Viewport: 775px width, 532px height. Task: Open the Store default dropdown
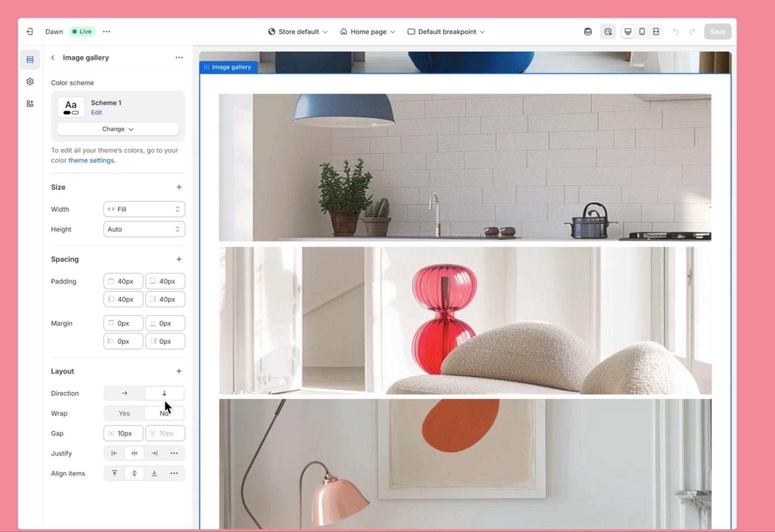298,31
